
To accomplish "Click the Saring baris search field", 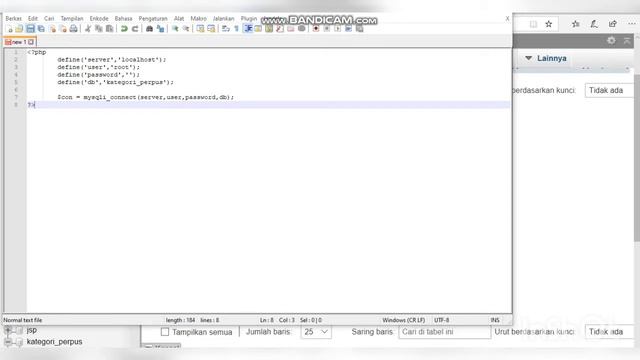I will [x=444, y=332].
